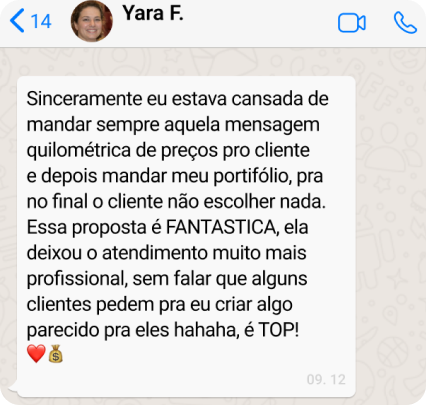
Task: Click the word FANTASTICA in the message
Action: coord(221,227)
